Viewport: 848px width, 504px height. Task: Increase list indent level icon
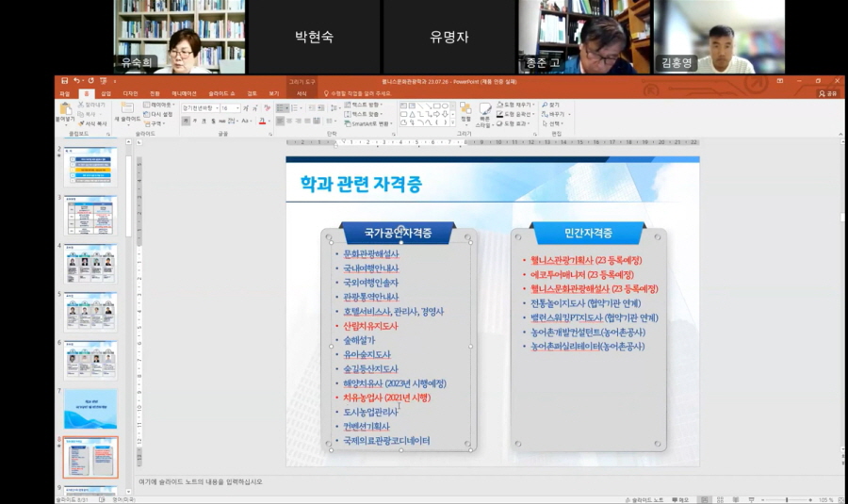320,108
